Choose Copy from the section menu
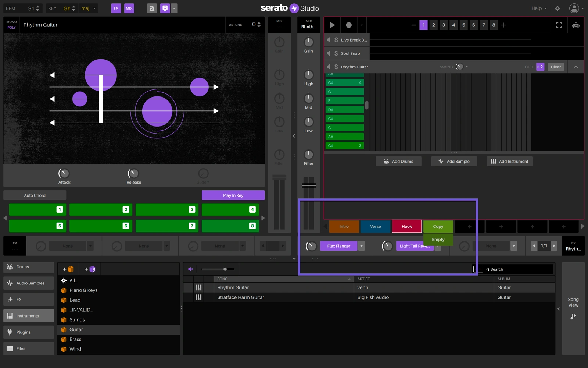Image resolution: width=588 pixels, height=368 pixels. pyautogui.click(x=438, y=226)
